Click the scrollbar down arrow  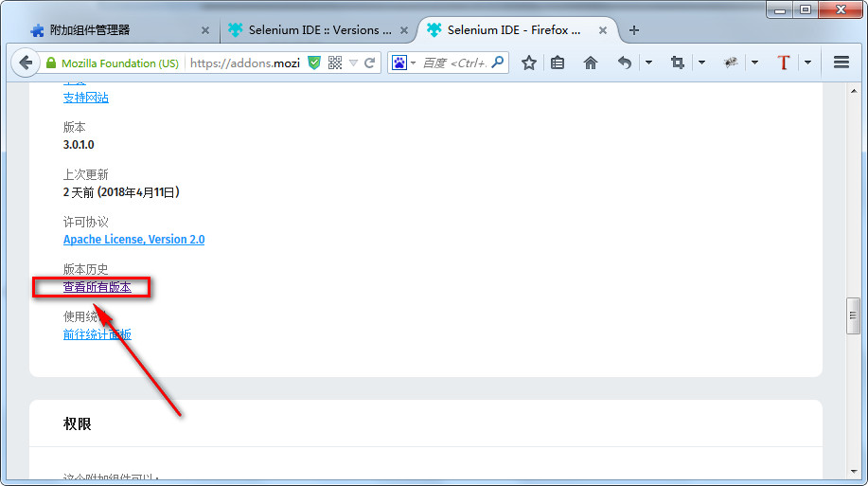(x=854, y=472)
